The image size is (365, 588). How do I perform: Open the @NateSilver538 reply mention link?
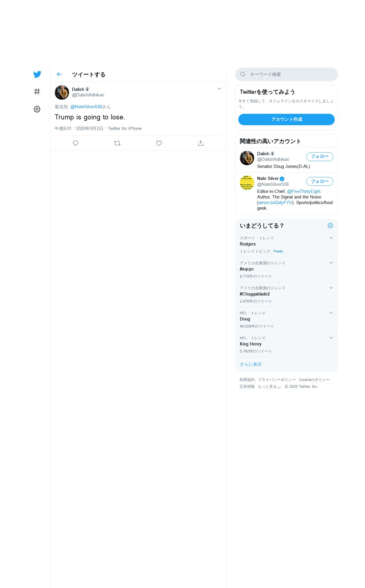(86, 107)
